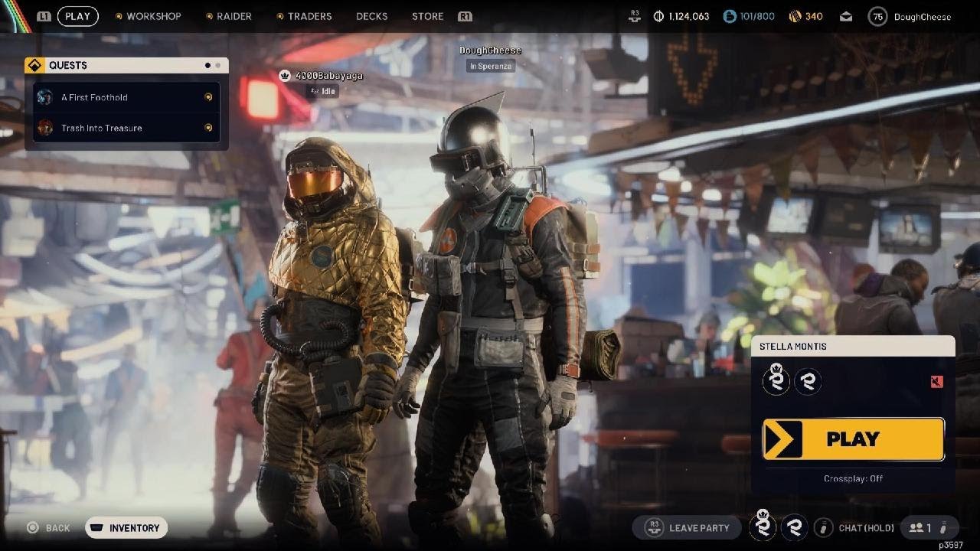The width and height of the screenshot is (980, 551).
Task: Open the level 75 profile badge
Action: (877, 16)
